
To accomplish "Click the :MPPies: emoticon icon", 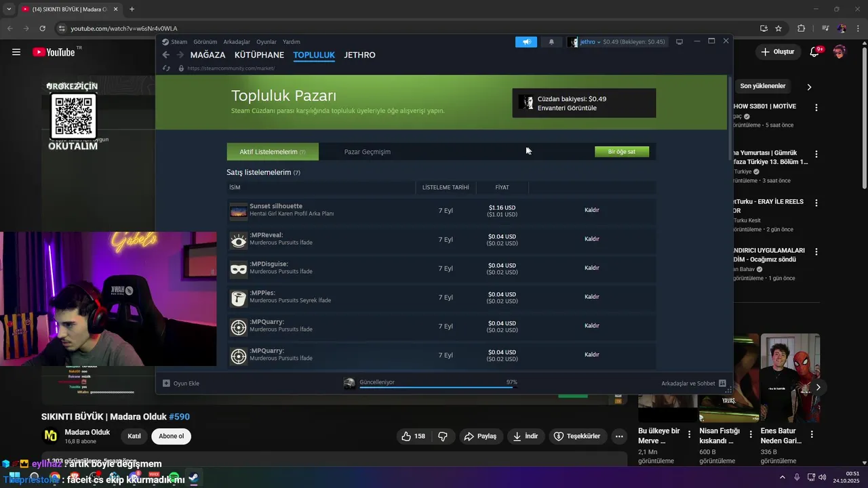I will pyautogui.click(x=239, y=298).
